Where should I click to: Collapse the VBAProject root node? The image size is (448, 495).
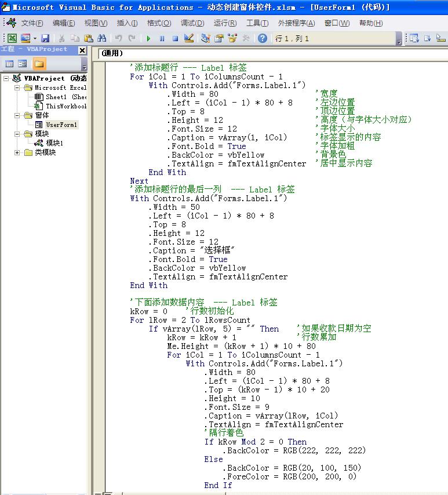[x=6, y=78]
